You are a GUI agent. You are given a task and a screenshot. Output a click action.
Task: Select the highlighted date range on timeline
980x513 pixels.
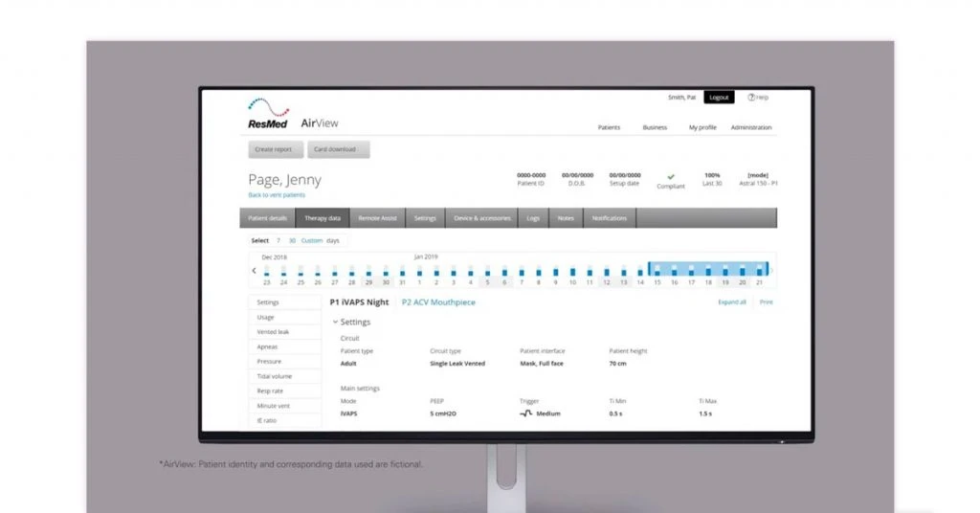708,269
